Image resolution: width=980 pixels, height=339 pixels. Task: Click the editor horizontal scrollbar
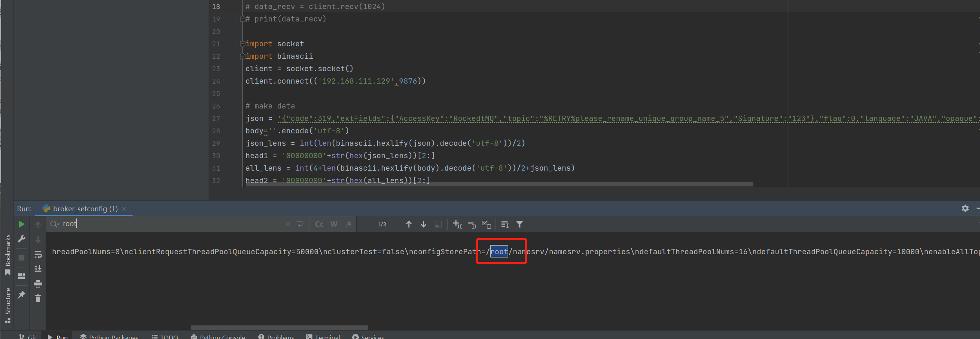click(x=499, y=184)
